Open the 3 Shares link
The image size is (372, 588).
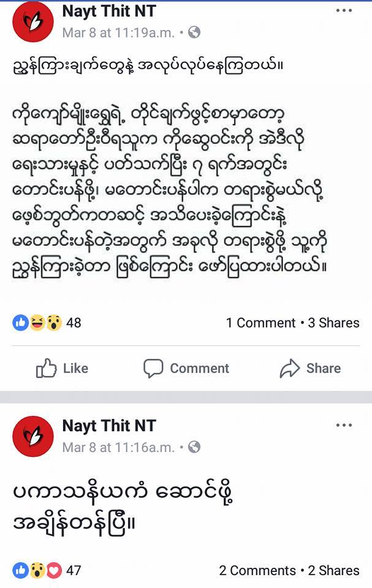pos(334,323)
